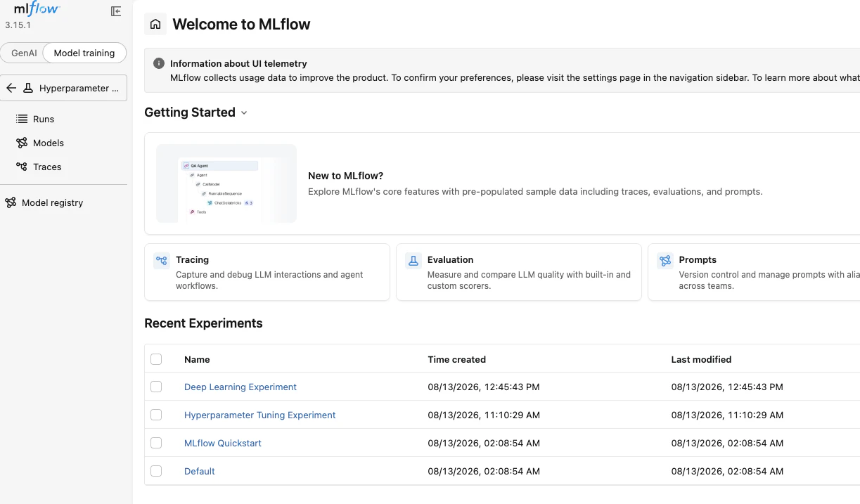The width and height of the screenshot is (860, 504).
Task: Click the Prompts card icon
Action: [665, 261]
